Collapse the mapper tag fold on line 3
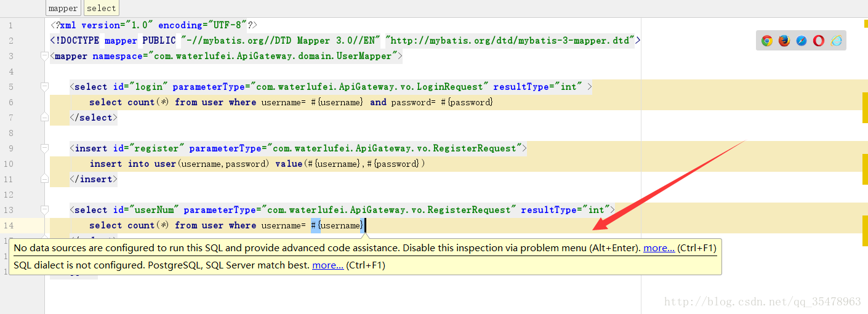868x314 pixels. click(x=44, y=56)
